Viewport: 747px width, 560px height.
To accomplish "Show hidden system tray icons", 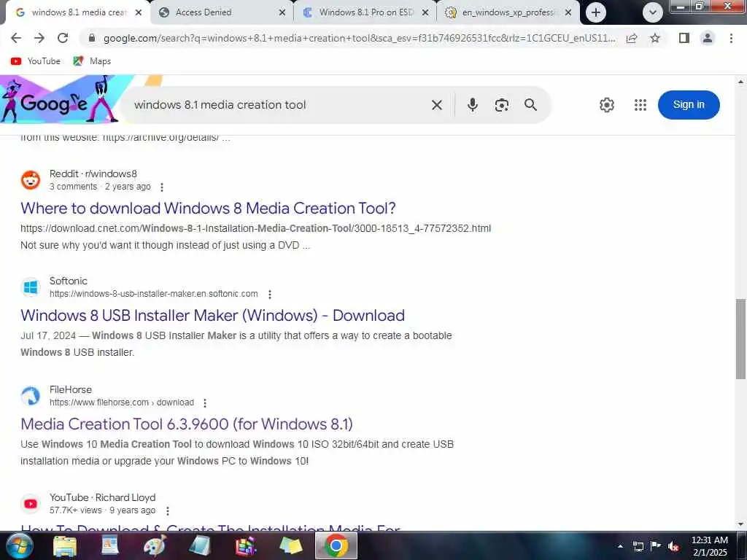I will point(620,546).
